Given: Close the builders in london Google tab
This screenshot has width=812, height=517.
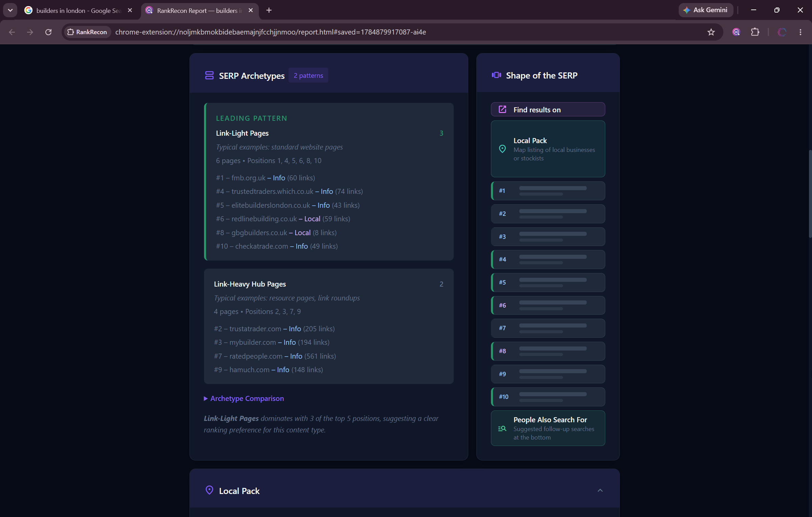Looking at the screenshot, I should click(130, 10).
